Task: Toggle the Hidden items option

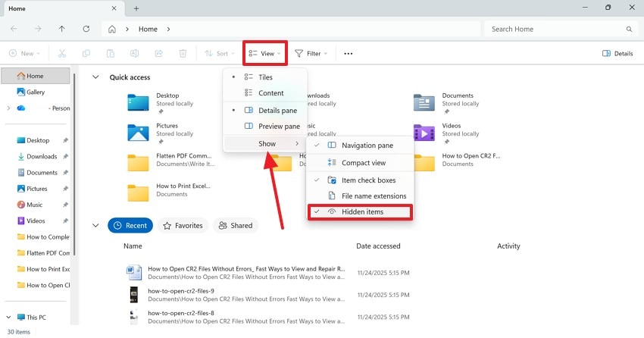Action: coord(360,212)
